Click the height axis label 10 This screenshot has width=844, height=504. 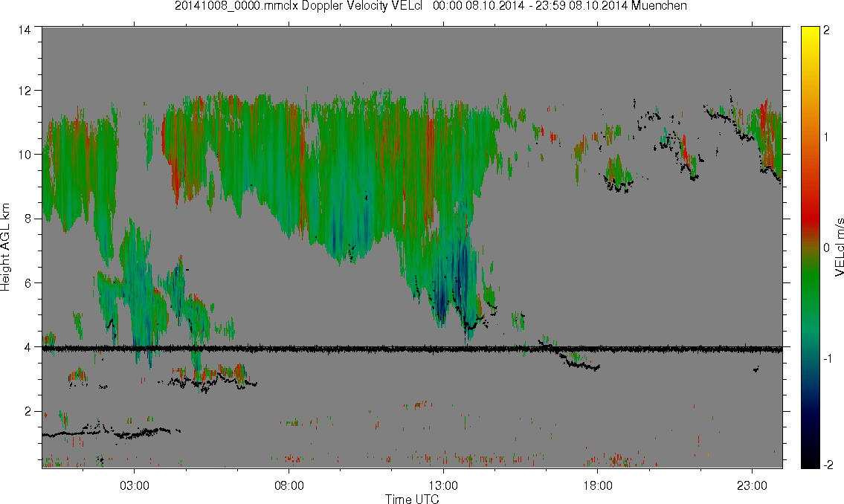(x=25, y=155)
